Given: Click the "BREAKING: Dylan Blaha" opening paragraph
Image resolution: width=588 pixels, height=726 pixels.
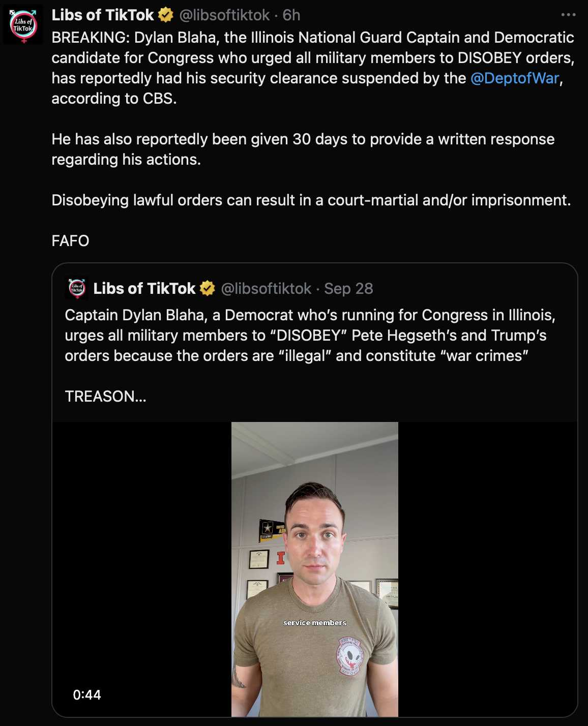Looking at the screenshot, I should pyautogui.click(x=313, y=68).
